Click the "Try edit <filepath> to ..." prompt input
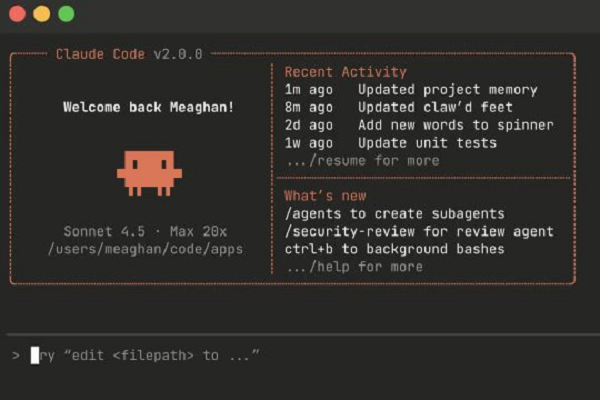The image size is (600, 400). (150, 355)
